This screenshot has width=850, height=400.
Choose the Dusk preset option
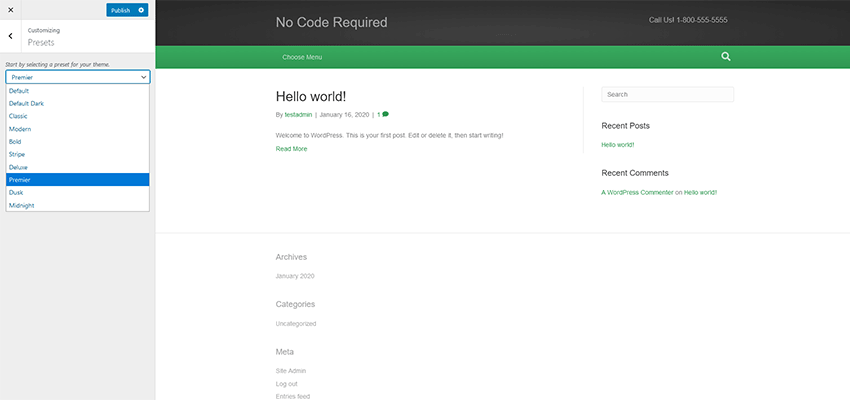pyautogui.click(x=17, y=192)
